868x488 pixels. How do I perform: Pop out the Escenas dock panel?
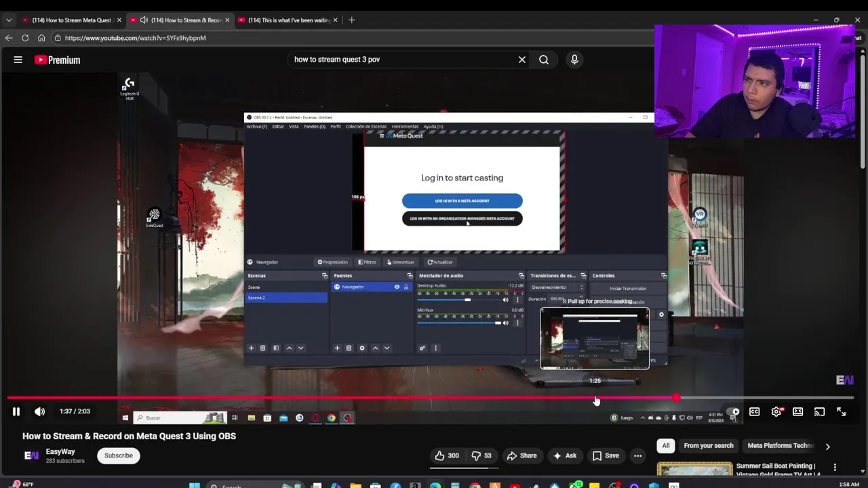pos(325,276)
